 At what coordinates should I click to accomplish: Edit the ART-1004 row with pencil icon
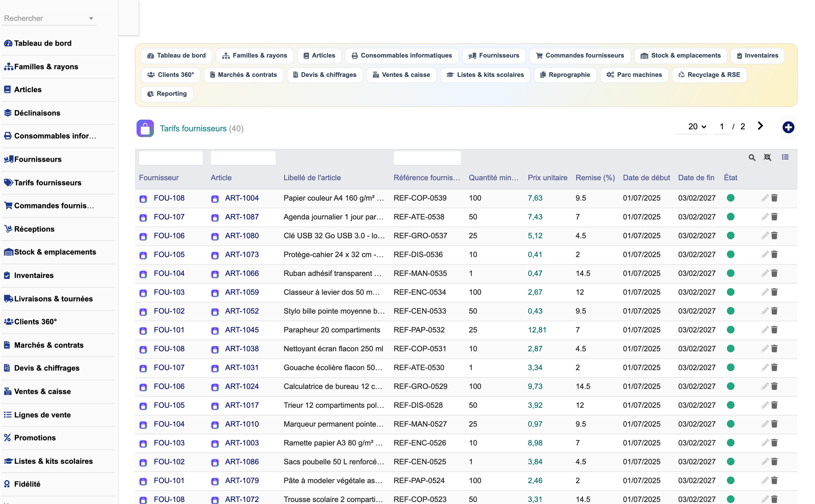pyautogui.click(x=765, y=198)
